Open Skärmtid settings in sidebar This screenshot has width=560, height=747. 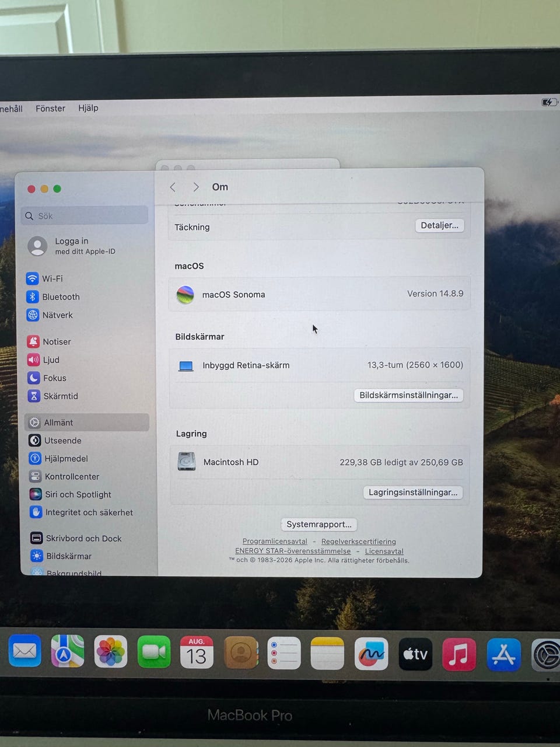click(53, 396)
